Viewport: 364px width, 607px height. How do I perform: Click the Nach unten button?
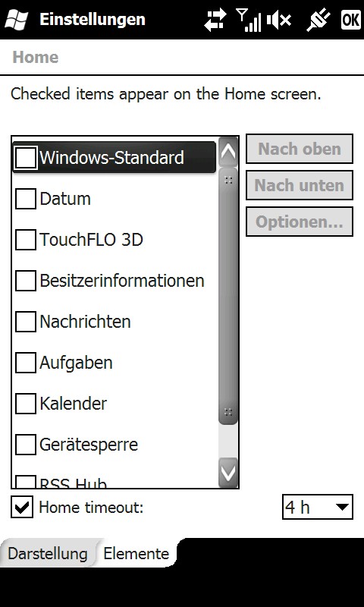(x=300, y=185)
